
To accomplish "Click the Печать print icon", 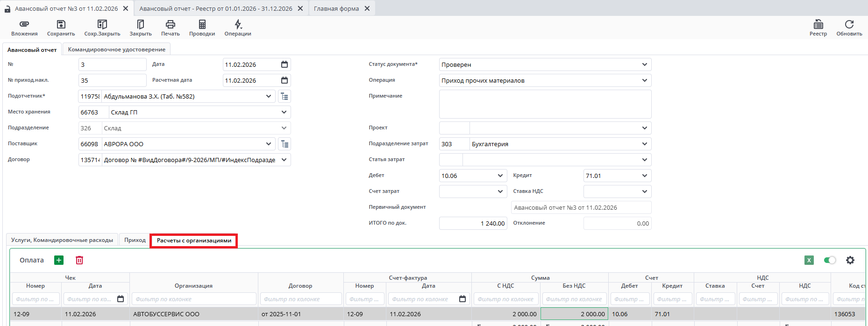I will pos(171,24).
